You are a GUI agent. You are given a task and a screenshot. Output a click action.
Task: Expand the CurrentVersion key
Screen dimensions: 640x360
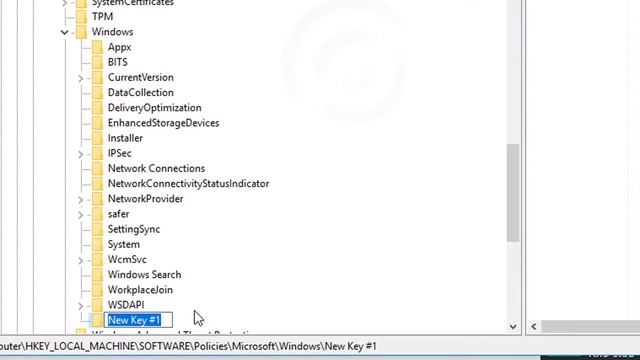pos(80,78)
